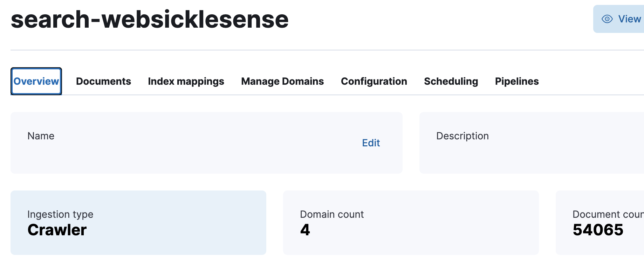Go to the Index mappings tab
644x264 pixels.
186,81
